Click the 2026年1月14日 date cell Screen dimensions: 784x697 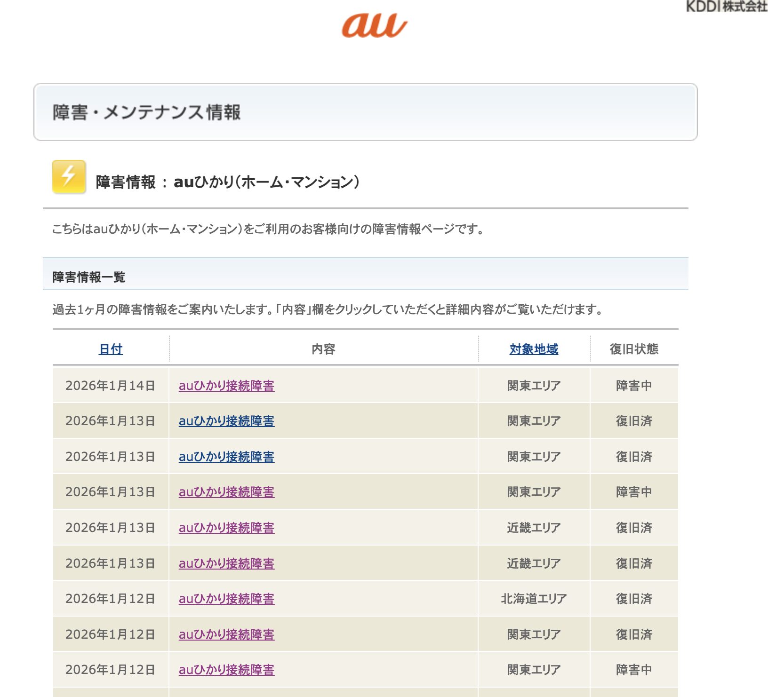110,386
